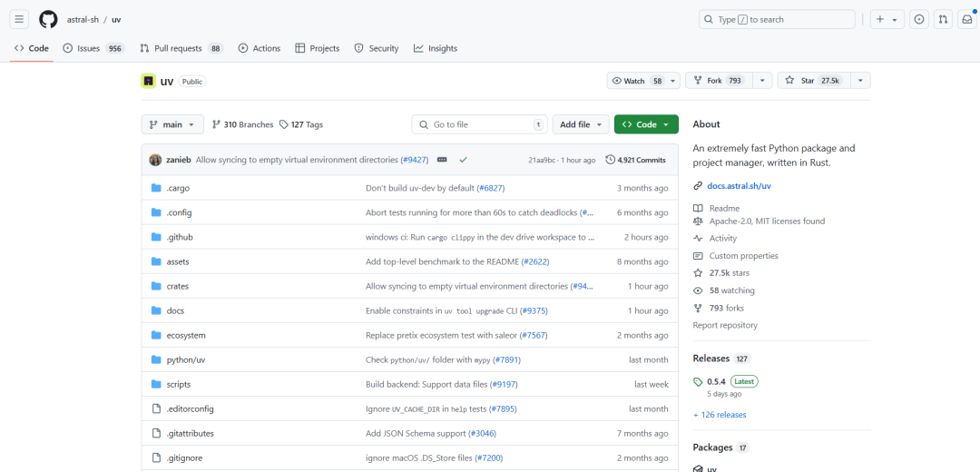Open the .cargo folder icon
Viewport: 980px width, 472px height.
[156, 188]
